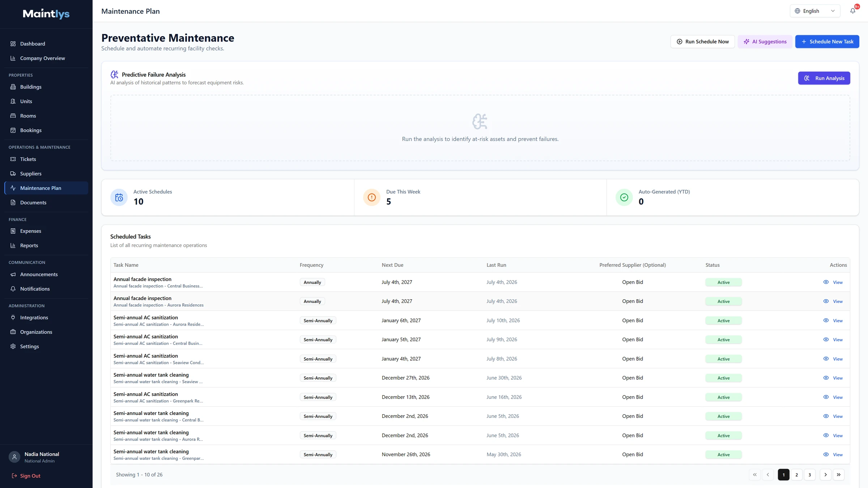Click the Run Analysis button
Screen dimensions: 868x488
(x=824, y=78)
